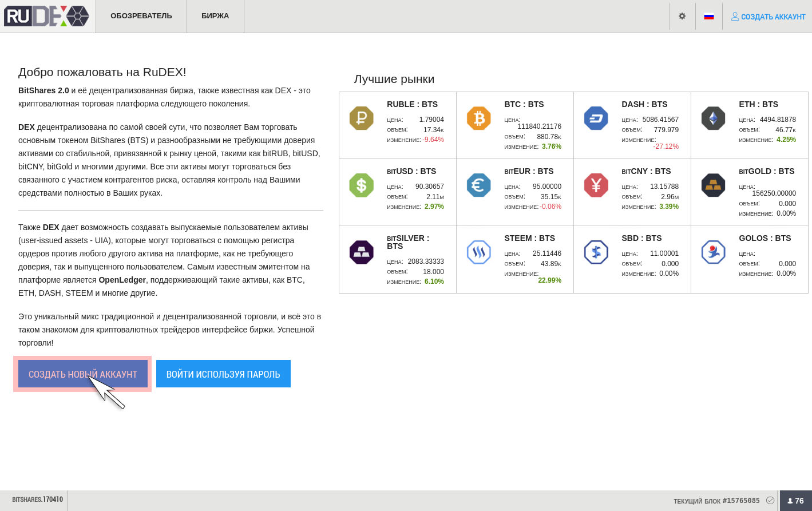Open the DASH : BTS market title
Viewport: 812px width, 511px height.
644,104
